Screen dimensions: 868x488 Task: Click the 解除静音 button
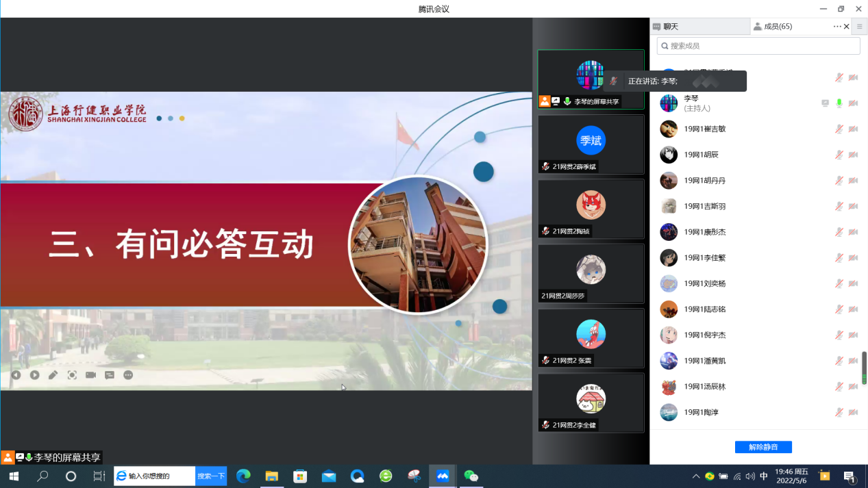click(x=763, y=447)
